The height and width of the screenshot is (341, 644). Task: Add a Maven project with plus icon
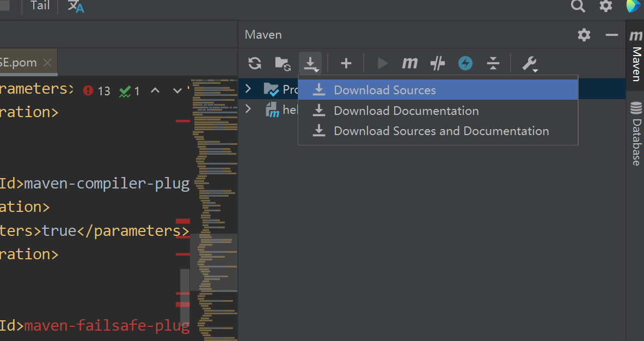pos(346,63)
